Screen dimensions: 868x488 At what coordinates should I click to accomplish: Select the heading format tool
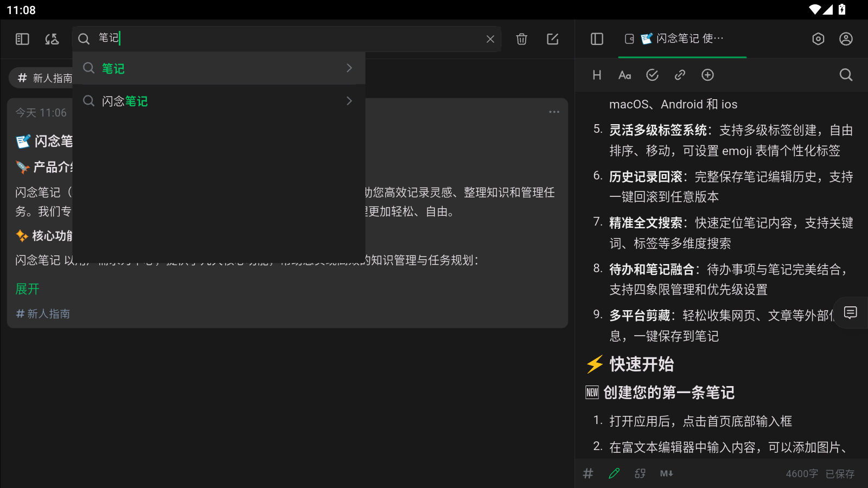597,75
